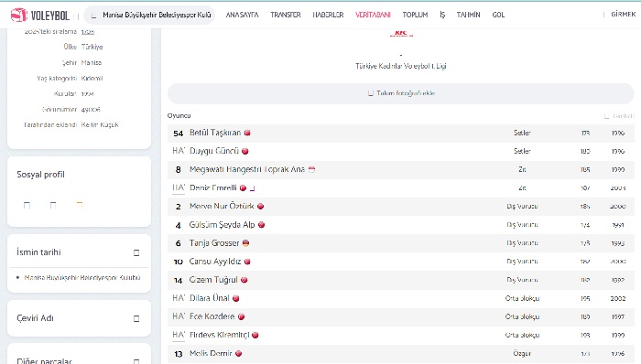Click small square icon after Deniz Emrelli's flag
The width and height of the screenshot is (641, 364).
[252, 188]
